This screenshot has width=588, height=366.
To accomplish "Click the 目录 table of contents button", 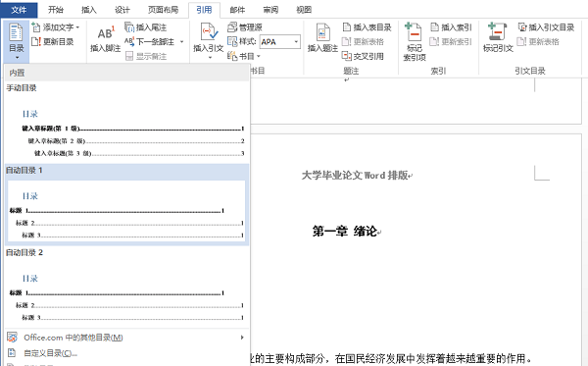I will (x=16, y=41).
